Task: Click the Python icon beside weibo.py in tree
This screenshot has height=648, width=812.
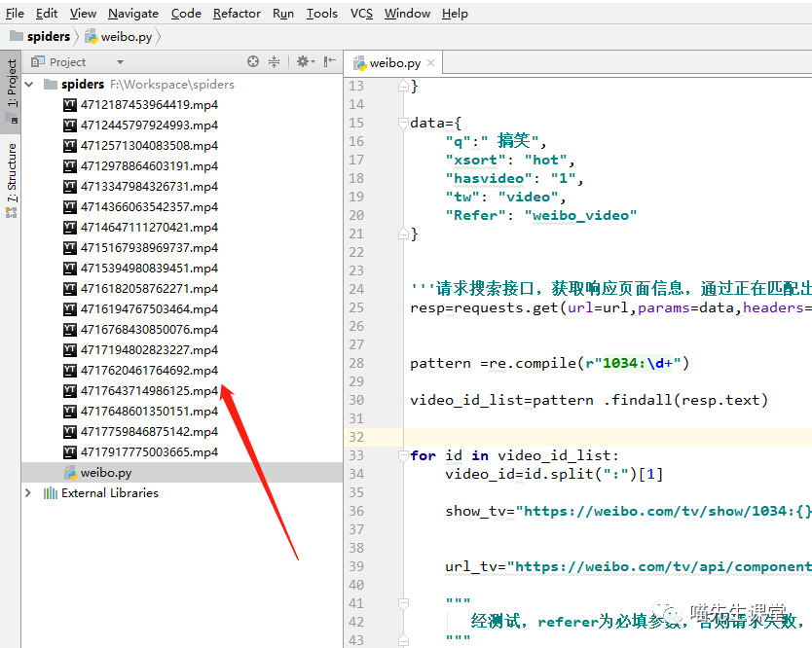Action: point(70,473)
